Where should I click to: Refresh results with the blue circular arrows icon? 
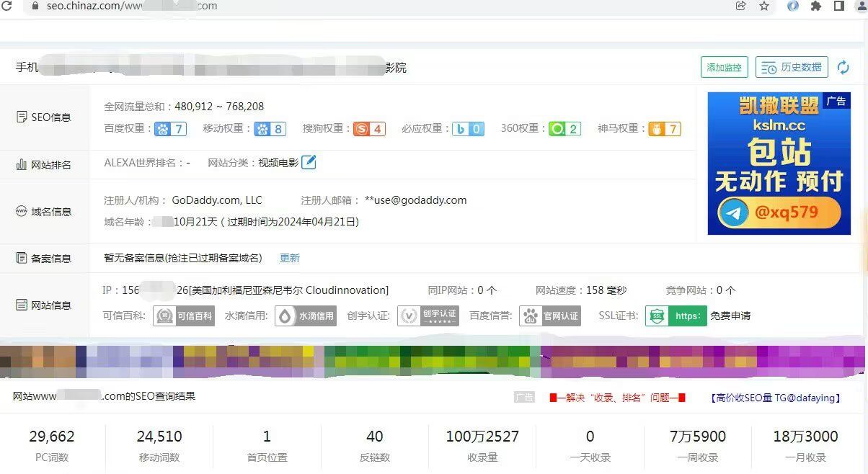click(x=843, y=67)
